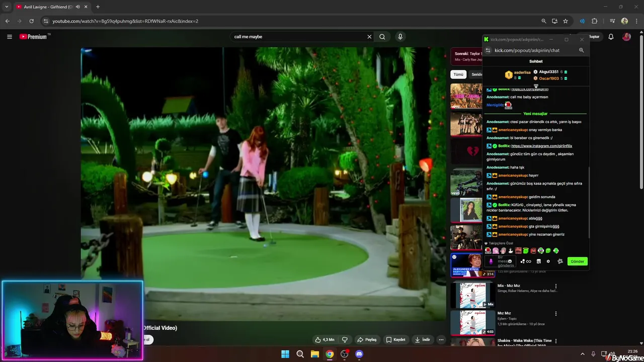This screenshot has width=644, height=362.
Task: Open Chrome zoom magnifier in address bar
Action: 544,21
